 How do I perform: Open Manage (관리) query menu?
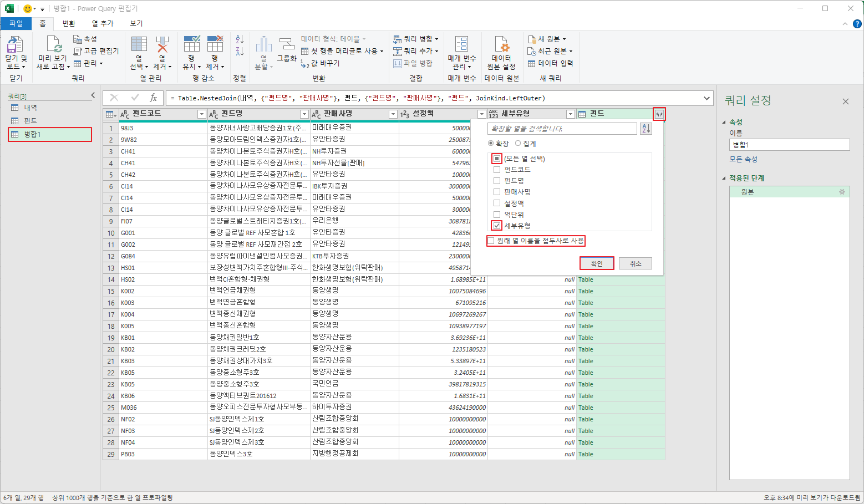coord(88,63)
